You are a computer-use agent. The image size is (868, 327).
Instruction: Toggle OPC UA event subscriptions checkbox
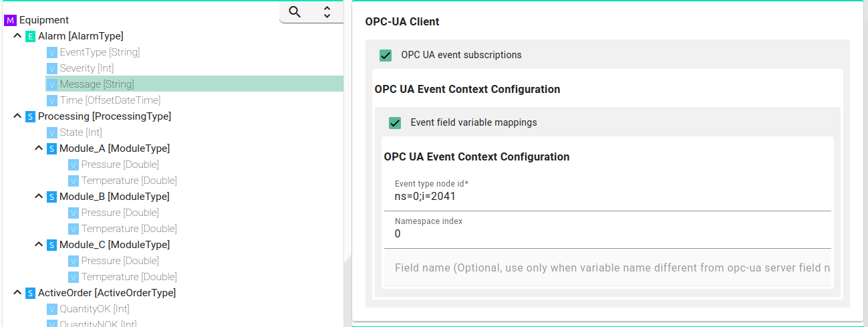pos(386,55)
